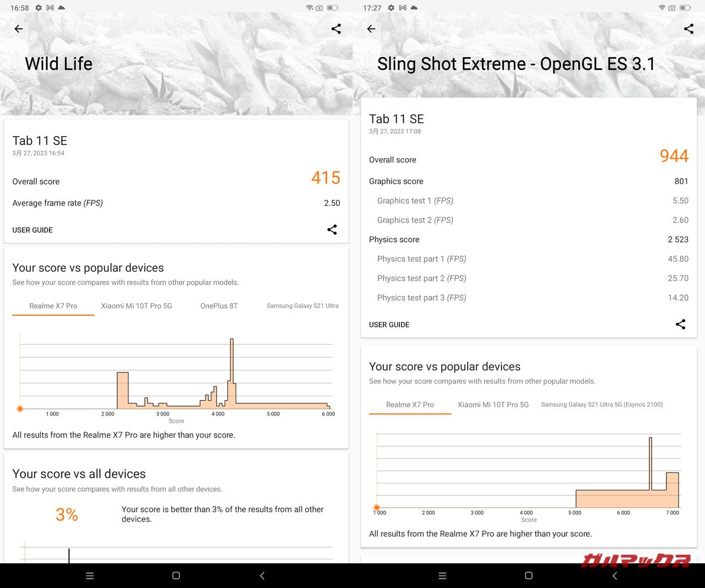Open USER GUIDE in Sling Shot card
Viewport: 705px width, 588px height.
click(x=389, y=325)
